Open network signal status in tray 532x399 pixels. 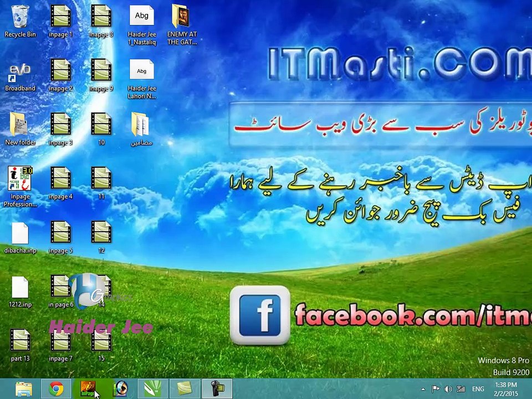461,389
